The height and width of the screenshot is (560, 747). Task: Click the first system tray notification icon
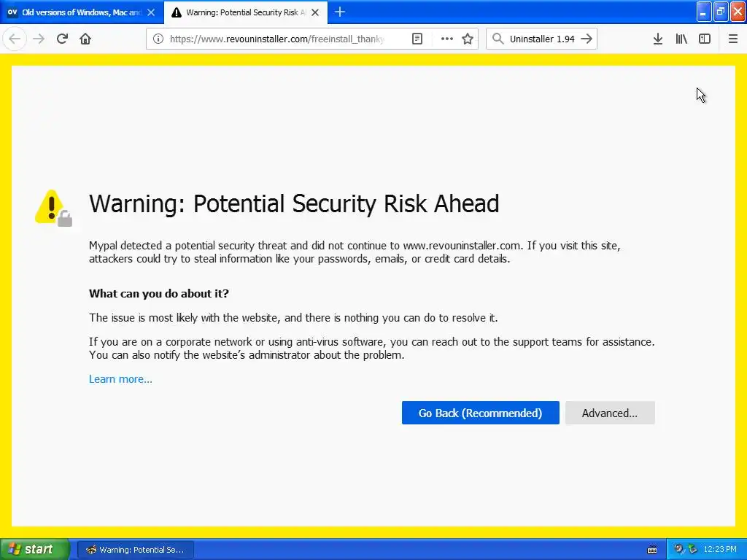[678, 549]
